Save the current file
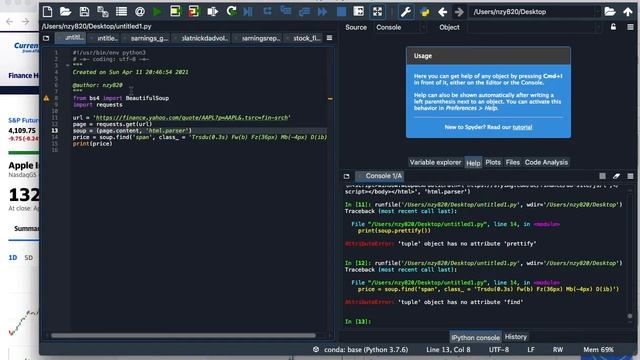Screen dimensions: 640x360 [84, 12]
